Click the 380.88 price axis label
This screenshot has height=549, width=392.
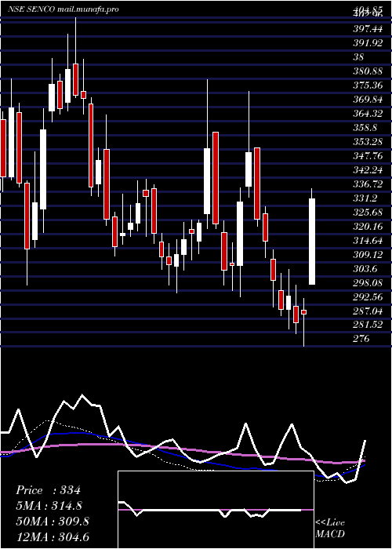pyautogui.click(x=368, y=71)
